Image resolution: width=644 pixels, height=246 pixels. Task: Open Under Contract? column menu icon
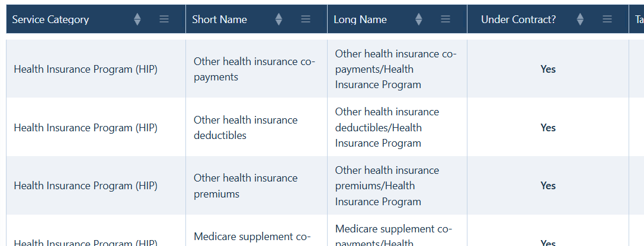[x=607, y=19]
